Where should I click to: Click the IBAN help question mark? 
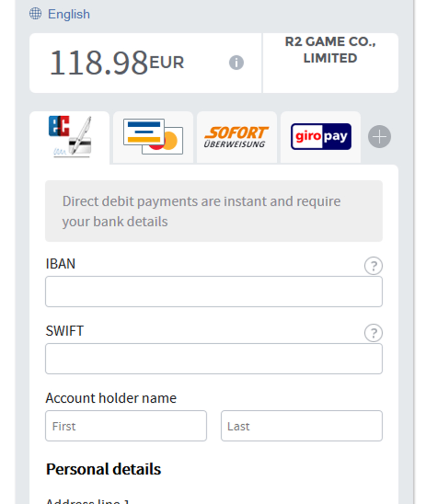tap(373, 266)
